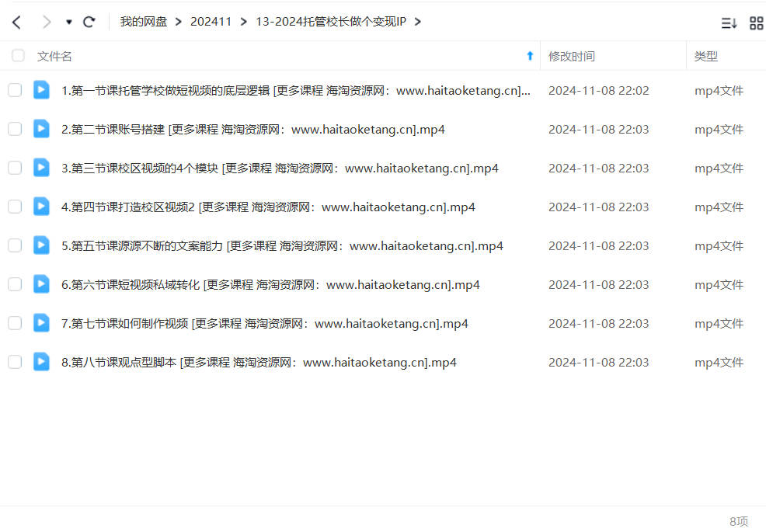The height and width of the screenshot is (532, 766).
Task: Check the box for 1.第一节课托管学校做短视频的底层逻辑
Action: point(15,90)
